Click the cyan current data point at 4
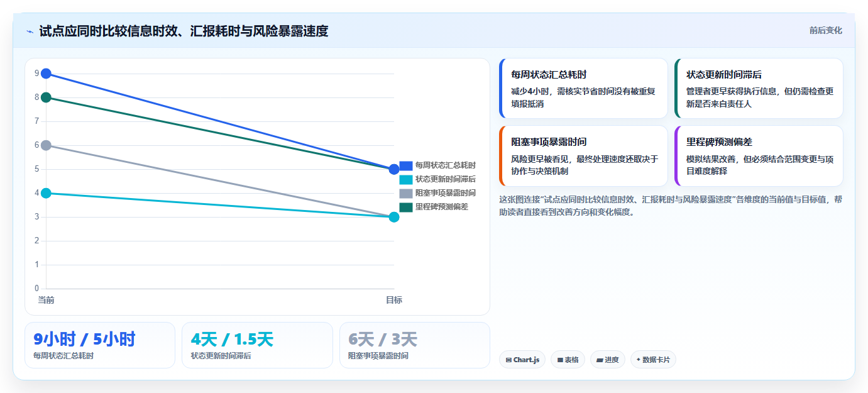 [x=46, y=193]
